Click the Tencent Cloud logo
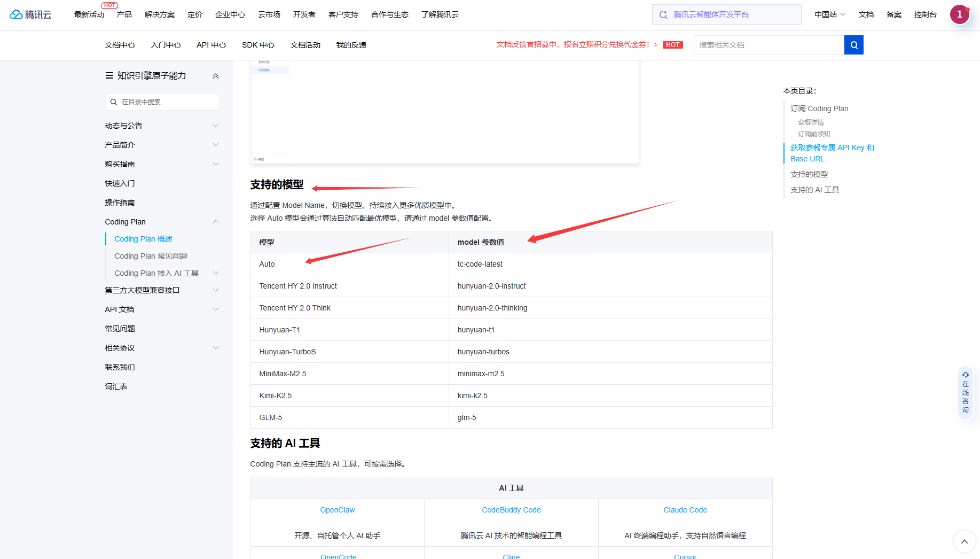Image resolution: width=980 pixels, height=559 pixels. [x=30, y=14]
